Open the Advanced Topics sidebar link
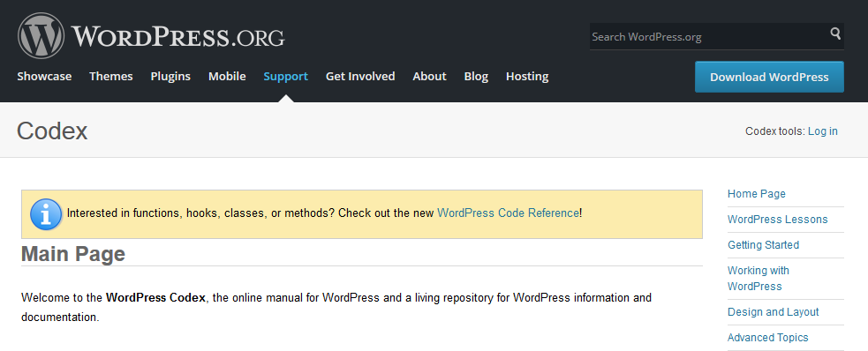868x351 pixels. point(768,337)
